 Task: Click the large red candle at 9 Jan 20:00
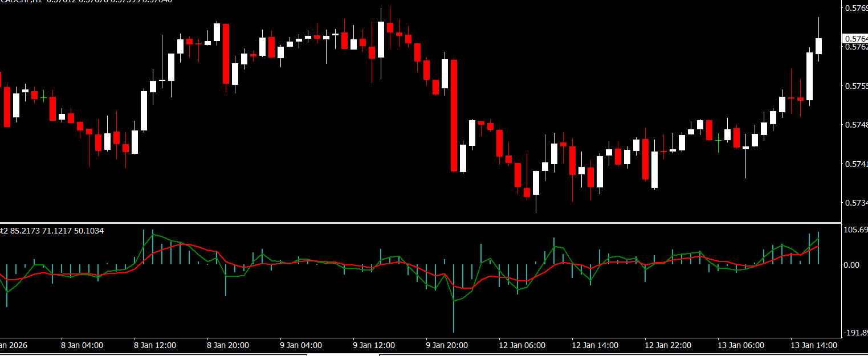[454, 114]
